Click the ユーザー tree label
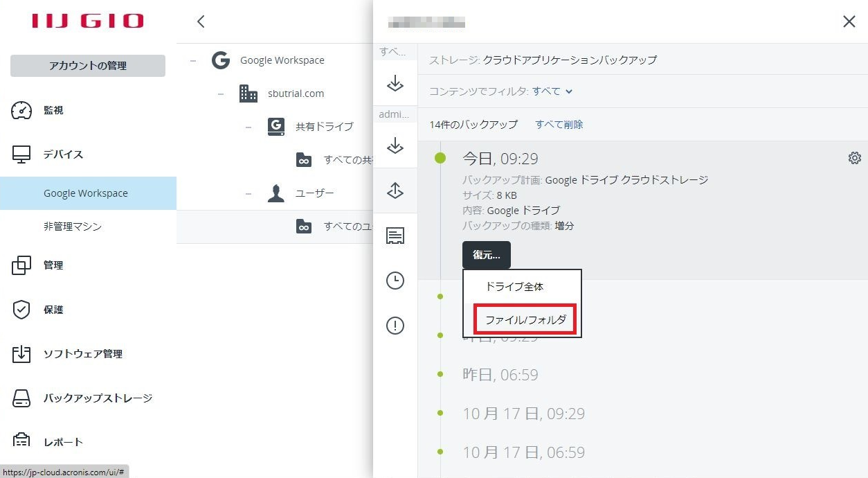Viewport: 868px width, 478px height. [x=315, y=193]
